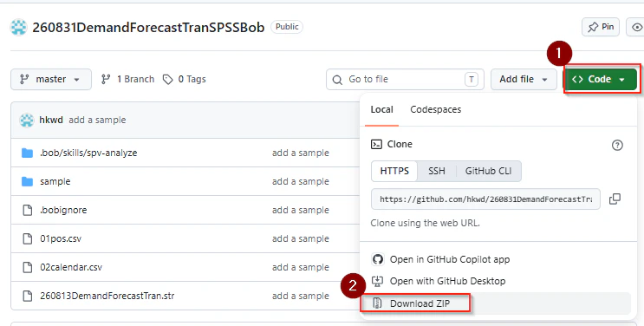
Task: Open commit message for sample folder row
Action: [x=300, y=181]
